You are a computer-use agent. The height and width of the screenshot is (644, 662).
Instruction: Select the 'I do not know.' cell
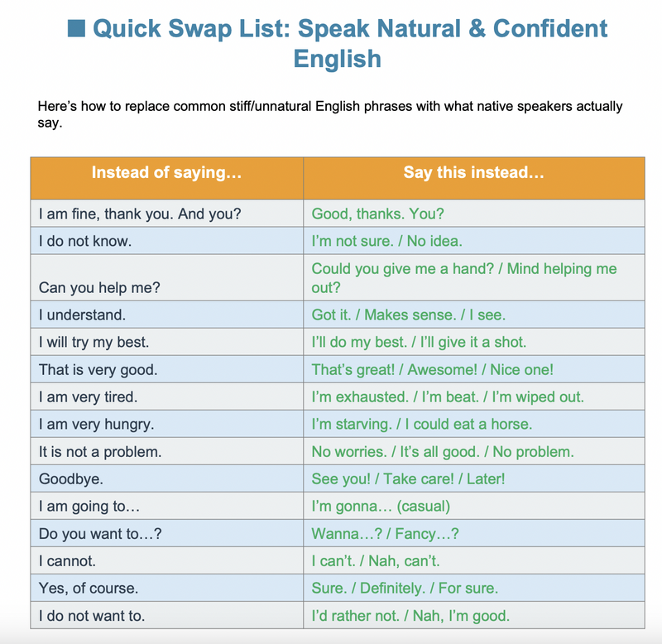[167, 241]
